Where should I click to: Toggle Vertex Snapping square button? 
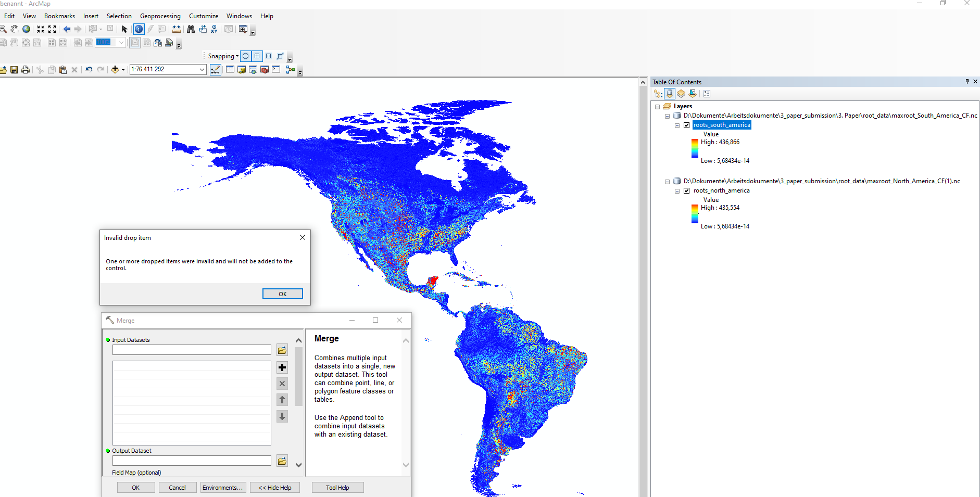point(269,56)
